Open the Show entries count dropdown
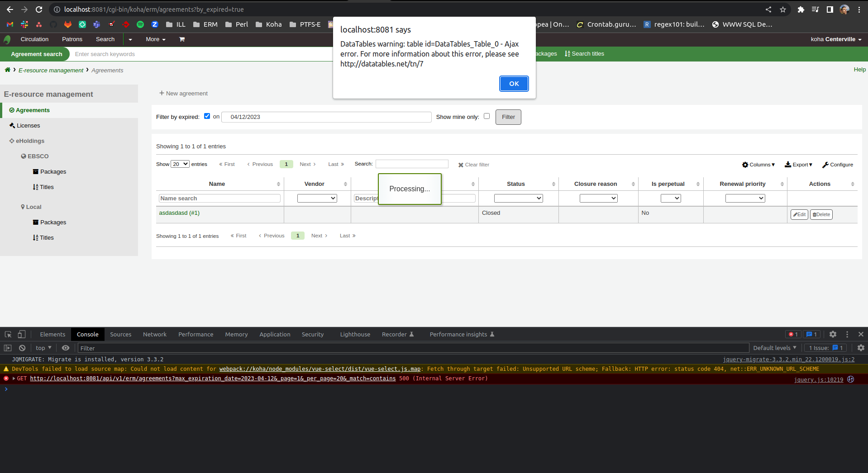The width and height of the screenshot is (868, 473). 180,164
